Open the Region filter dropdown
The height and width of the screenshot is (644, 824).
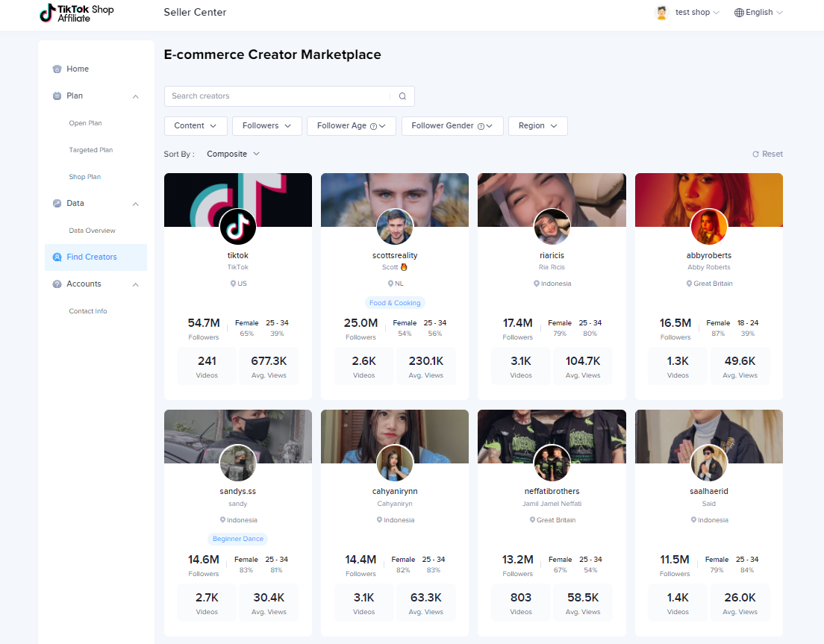(537, 126)
